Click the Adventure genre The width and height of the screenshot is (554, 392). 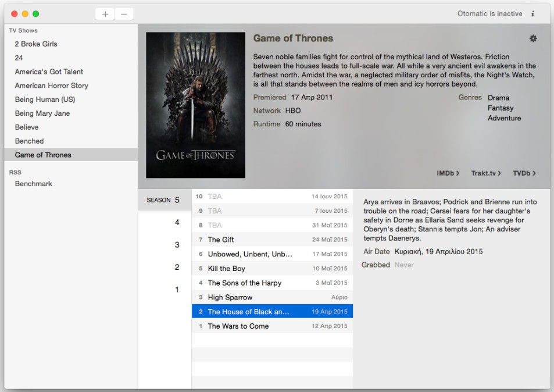coord(504,118)
